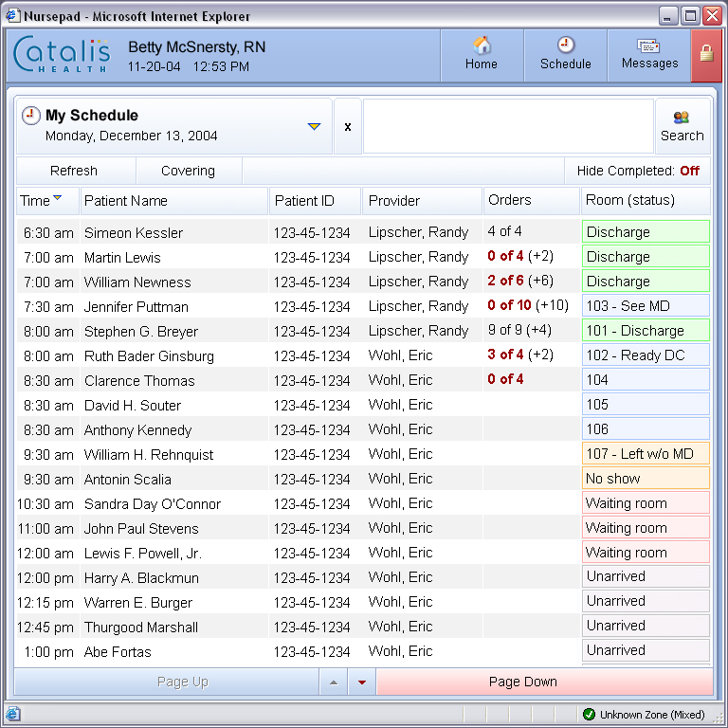Select patient Abe Fortas
Viewport: 728px width, 728px height.
(x=118, y=651)
